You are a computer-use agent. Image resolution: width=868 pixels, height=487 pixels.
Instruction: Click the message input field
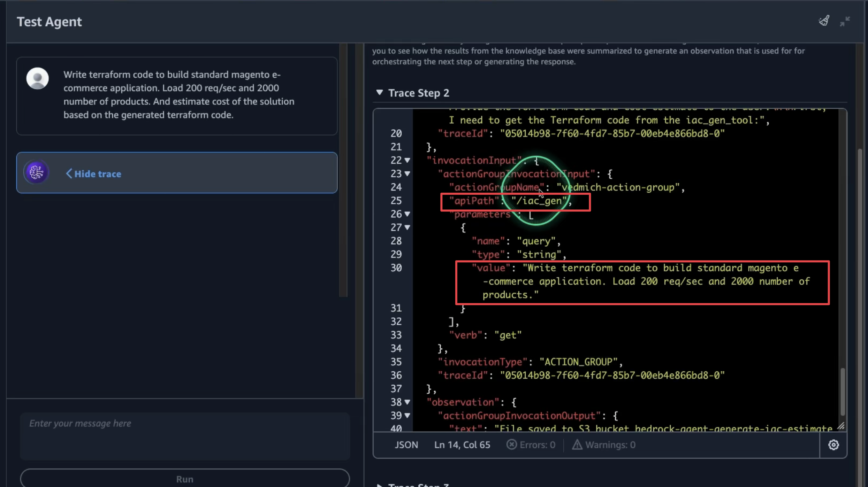pyautogui.click(x=185, y=435)
